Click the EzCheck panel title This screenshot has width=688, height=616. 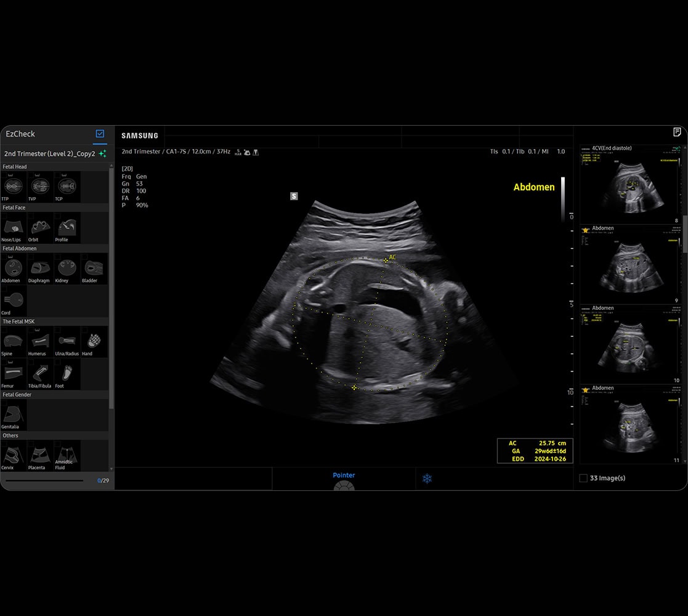[20, 134]
